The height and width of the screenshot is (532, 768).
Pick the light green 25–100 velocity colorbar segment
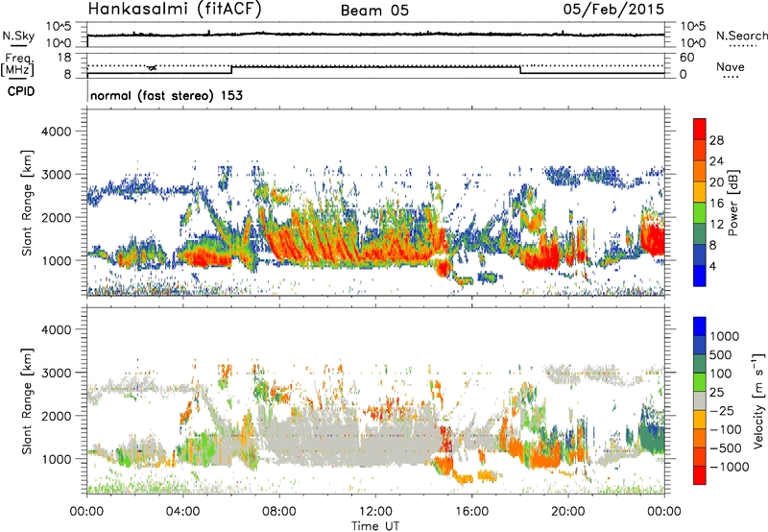click(x=700, y=382)
